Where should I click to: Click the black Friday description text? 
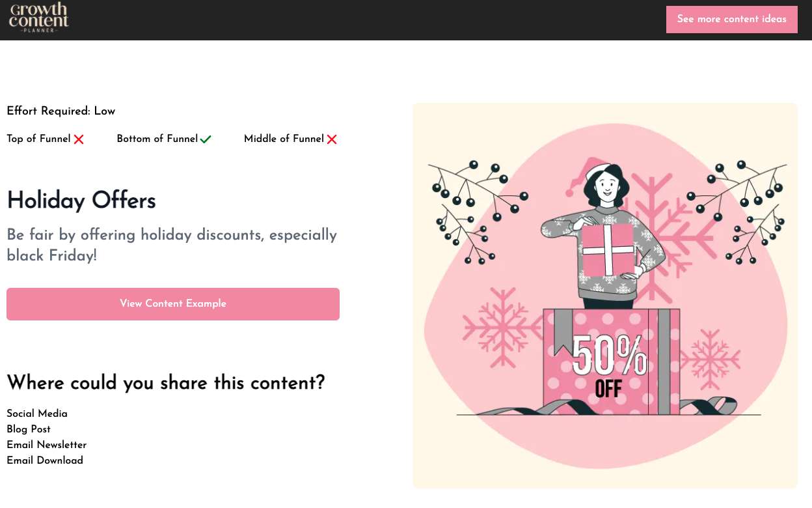tap(172, 244)
